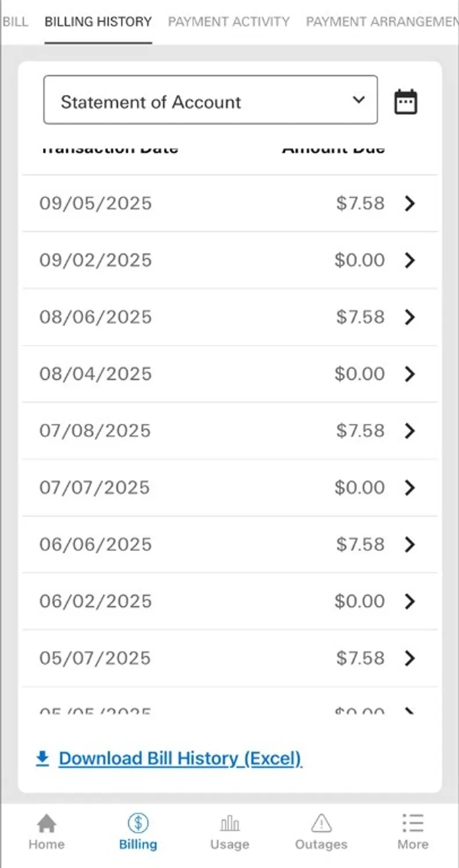Open the calendar date filter icon
Screen dimensions: 459x868
pos(406,102)
